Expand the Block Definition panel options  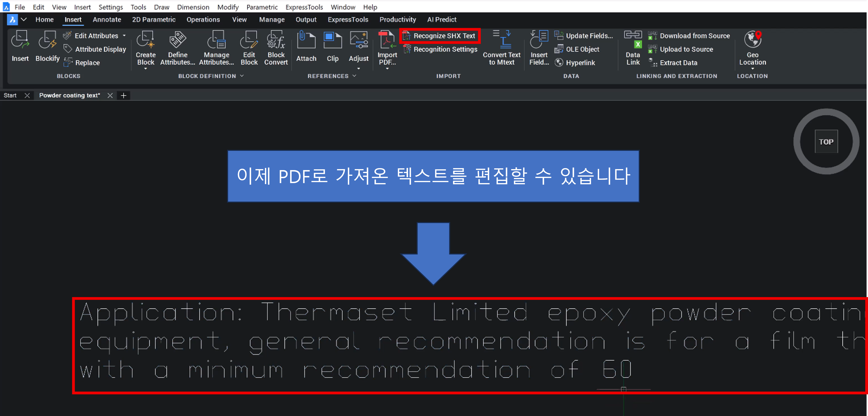click(x=242, y=76)
